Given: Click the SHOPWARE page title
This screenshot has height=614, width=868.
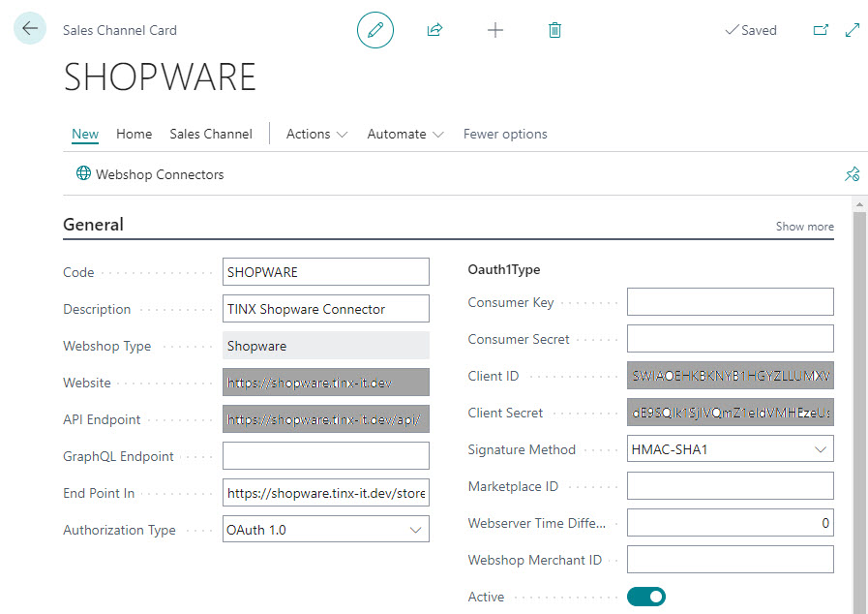Looking at the screenshot, I should click(x=160, y=77).
